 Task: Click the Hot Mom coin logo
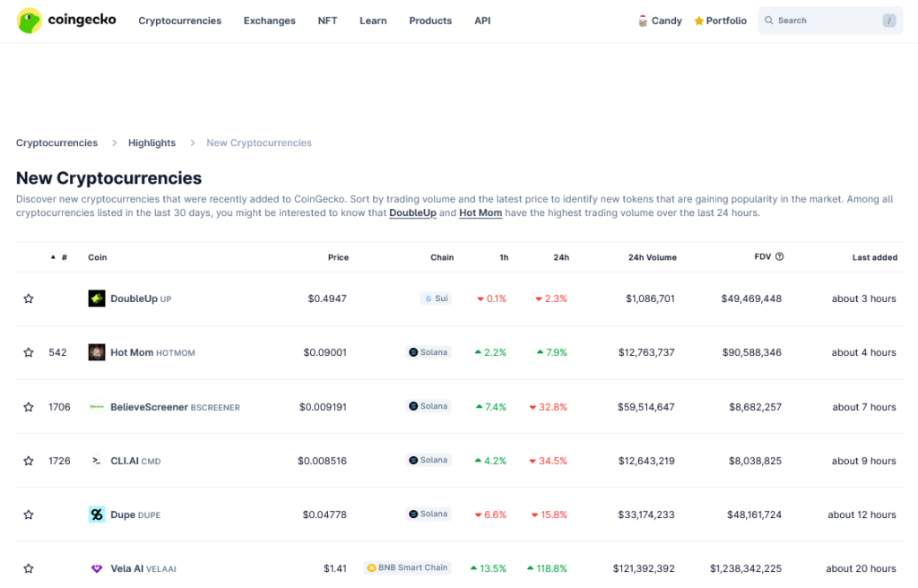[x=97, y=352]
